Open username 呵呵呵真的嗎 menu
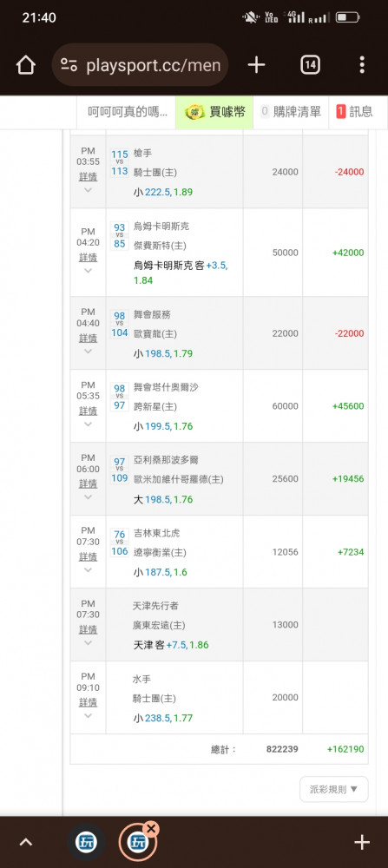The image size is (388, 868). point(127,112)
